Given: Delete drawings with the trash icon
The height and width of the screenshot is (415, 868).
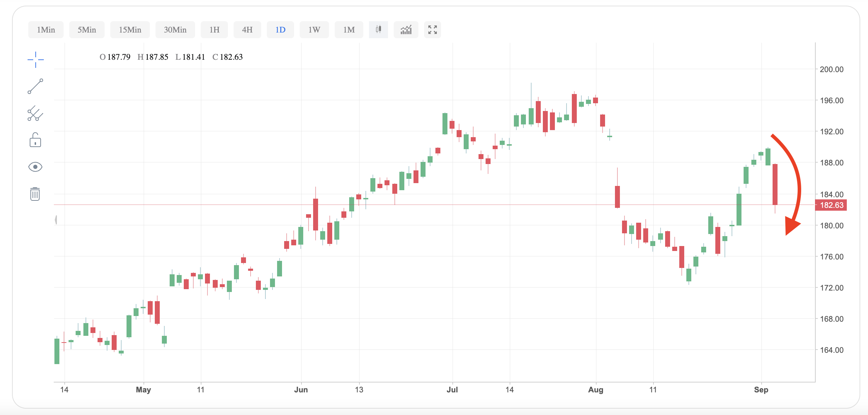Looking at the screenshot, I should (x=35, y=194).
